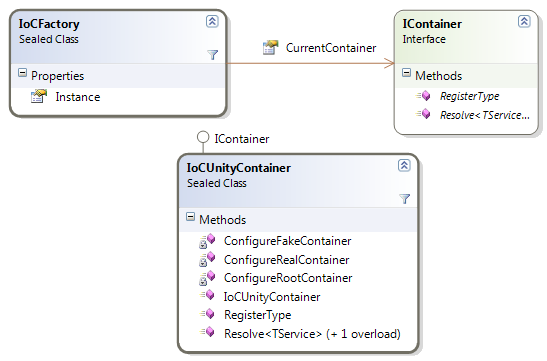
Task: Click the association arrow pointing to IContainer
Action: pos(389,63)
